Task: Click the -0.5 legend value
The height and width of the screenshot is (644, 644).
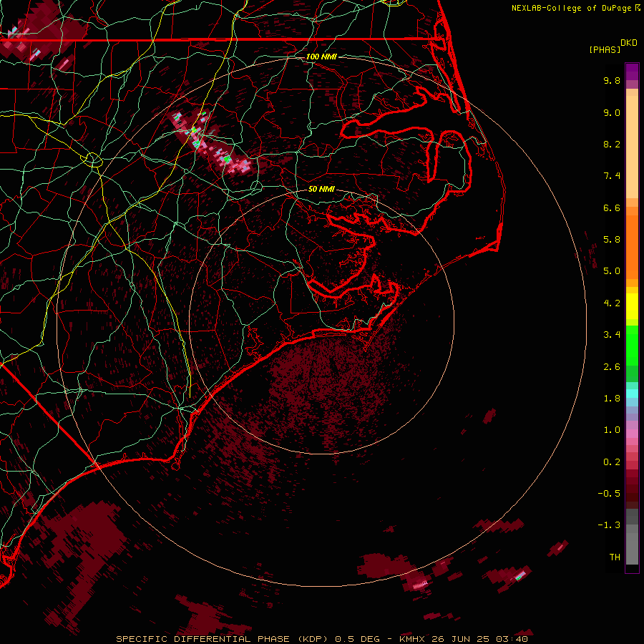Action: coord(609,494)
